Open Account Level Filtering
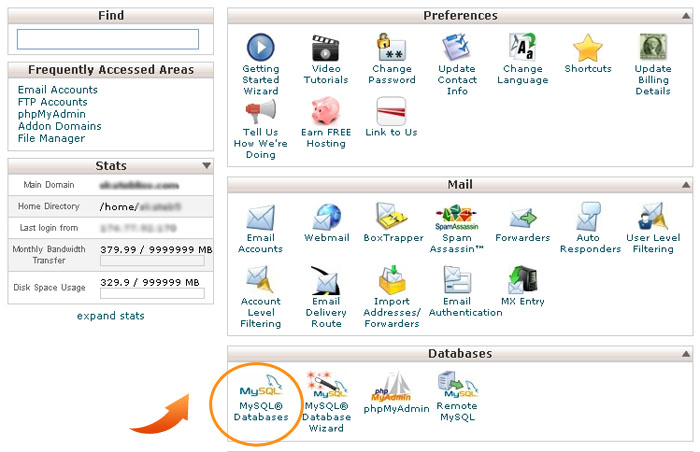This screenshot has height=452, width=700. click(261, 297)
